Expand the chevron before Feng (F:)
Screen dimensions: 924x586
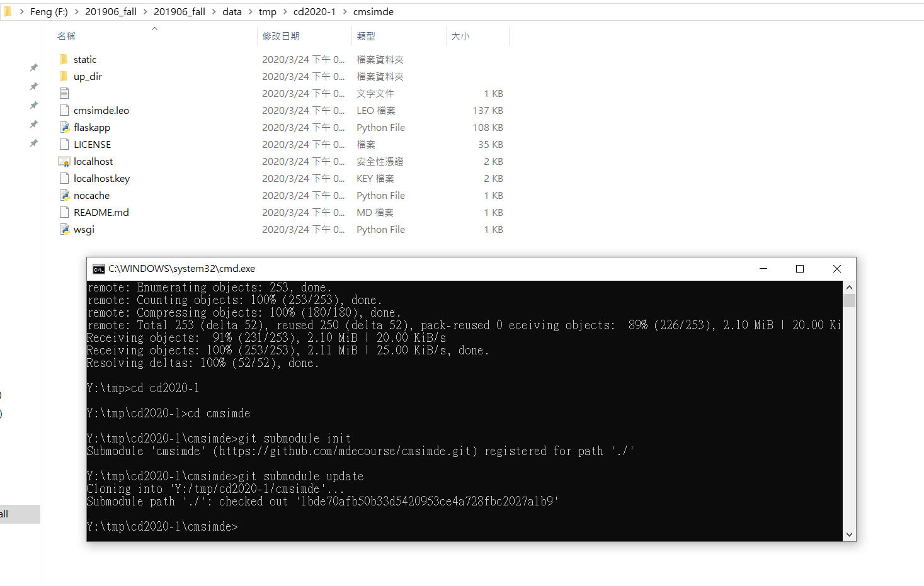click(x=21, y=12)
